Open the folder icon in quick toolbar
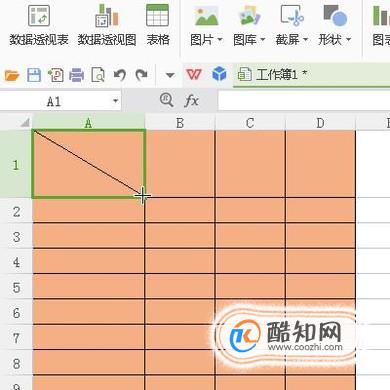 [x=12, y=75]
